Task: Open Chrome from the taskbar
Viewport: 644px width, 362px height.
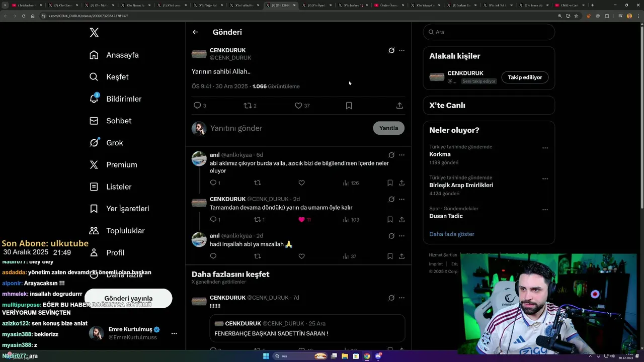Action: [x=367, y=356]
